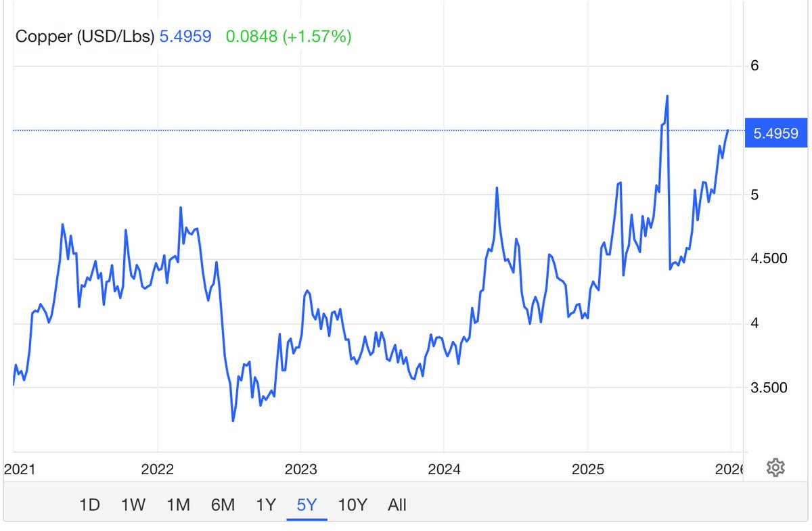Click the mid-2025 price peak on the line
The height and width of the screenshot is (531, 812).
point(667,96)
